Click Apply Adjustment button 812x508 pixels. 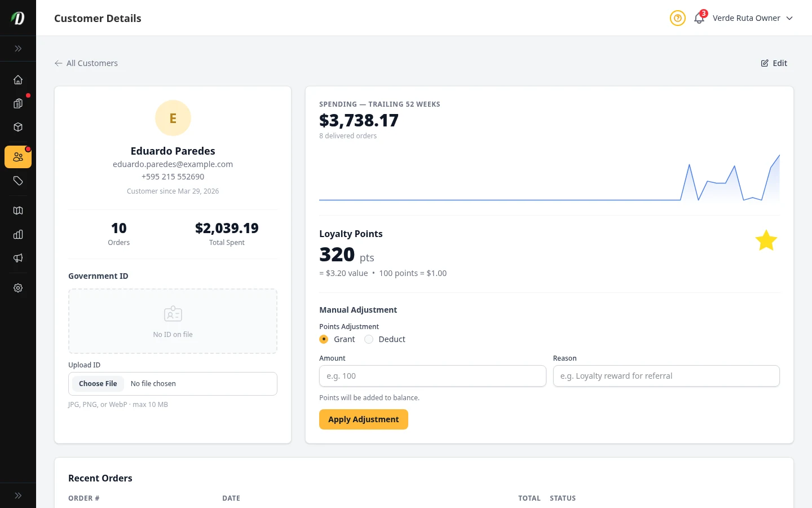pyautogui.click(x=364, y=419)
